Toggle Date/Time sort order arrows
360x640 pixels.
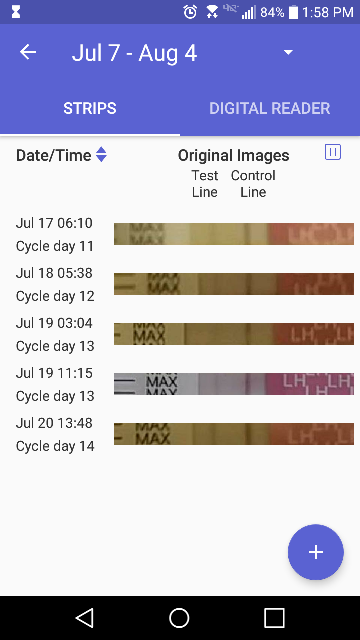[101, 155]
